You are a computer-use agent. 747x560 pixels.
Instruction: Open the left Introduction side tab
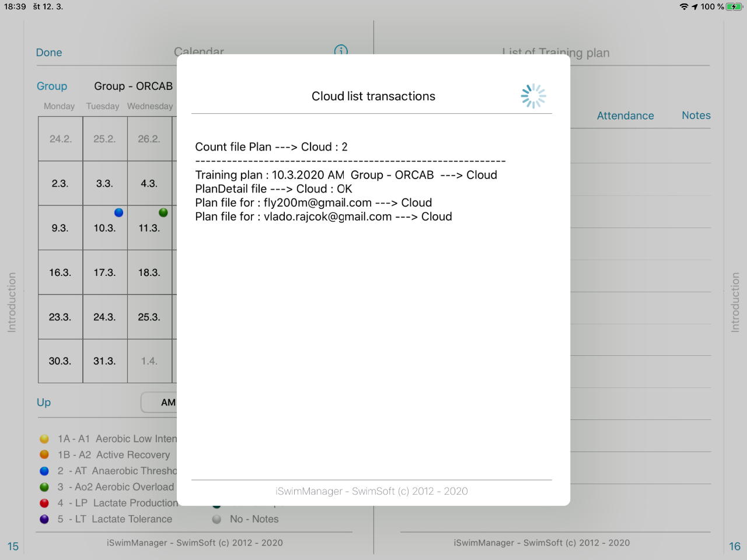tap(12, 302)
